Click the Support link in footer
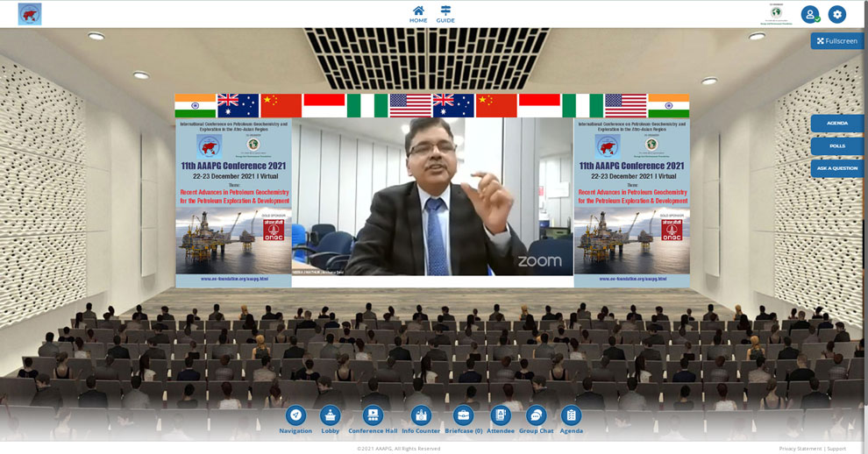868x454 pixels. 836,449
